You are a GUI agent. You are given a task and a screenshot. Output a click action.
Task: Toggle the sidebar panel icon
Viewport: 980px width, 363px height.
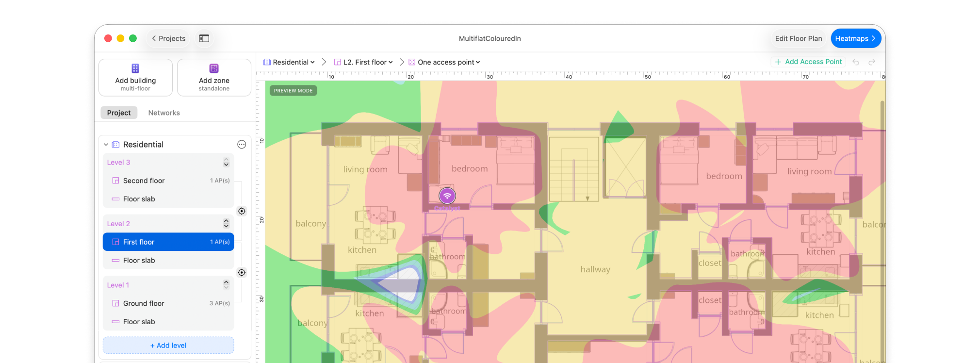click(x=204, y=38)
